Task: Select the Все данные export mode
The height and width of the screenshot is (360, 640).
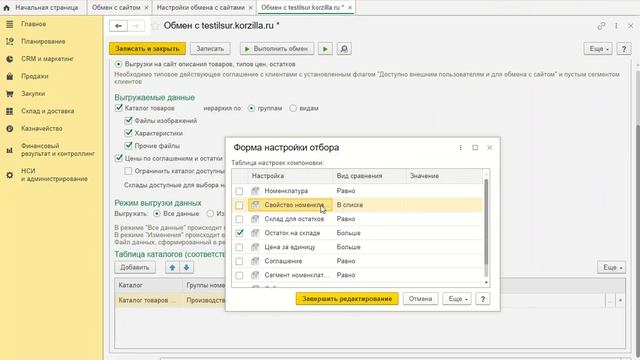Action: point(157,213)
